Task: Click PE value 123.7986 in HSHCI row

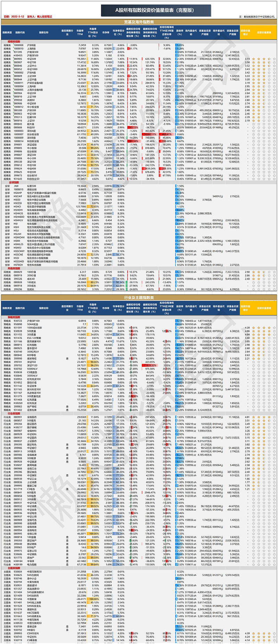Action: (81, 207)
